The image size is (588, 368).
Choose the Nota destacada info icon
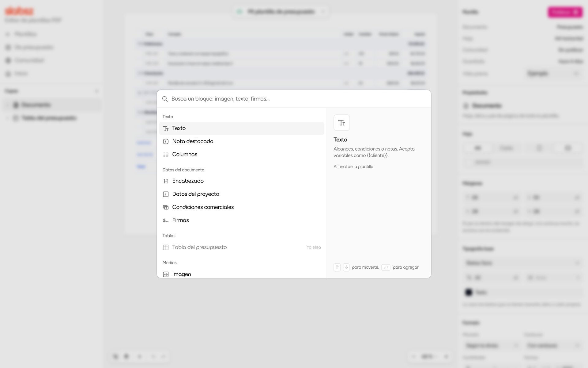[x=166, y=141]
